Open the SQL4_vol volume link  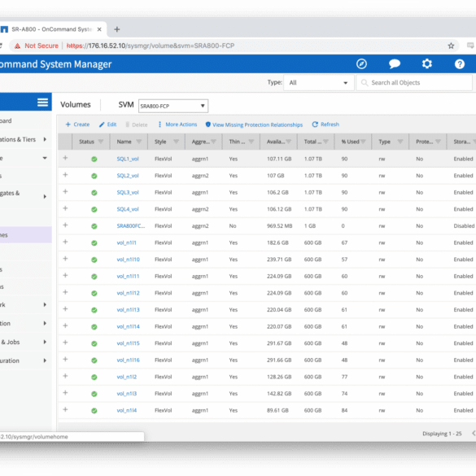pos(128,209)
